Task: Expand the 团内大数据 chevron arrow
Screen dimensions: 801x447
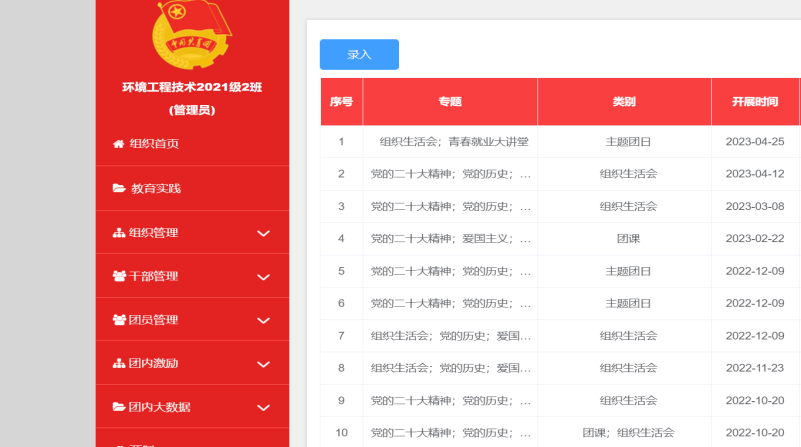Action: pos(264,408)
